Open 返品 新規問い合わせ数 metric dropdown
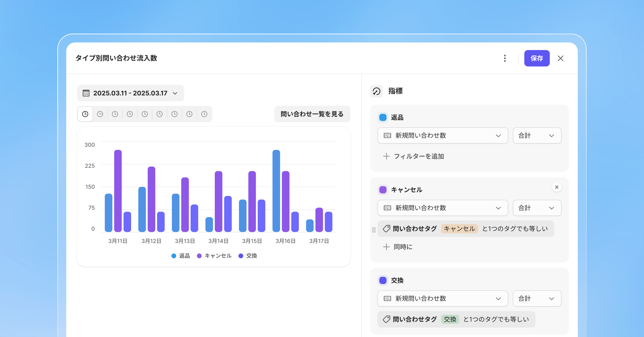The height and width of the screenshot is (337, 644). [443, 136]
